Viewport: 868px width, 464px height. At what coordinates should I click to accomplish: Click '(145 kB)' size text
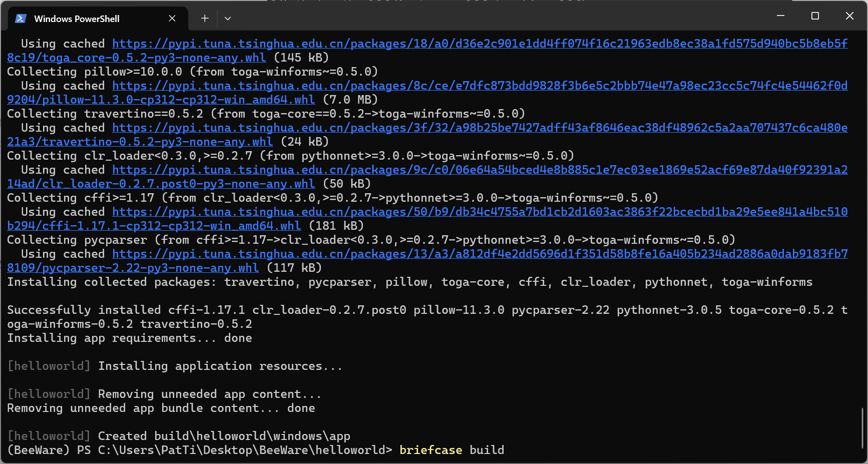click(301, 58)
